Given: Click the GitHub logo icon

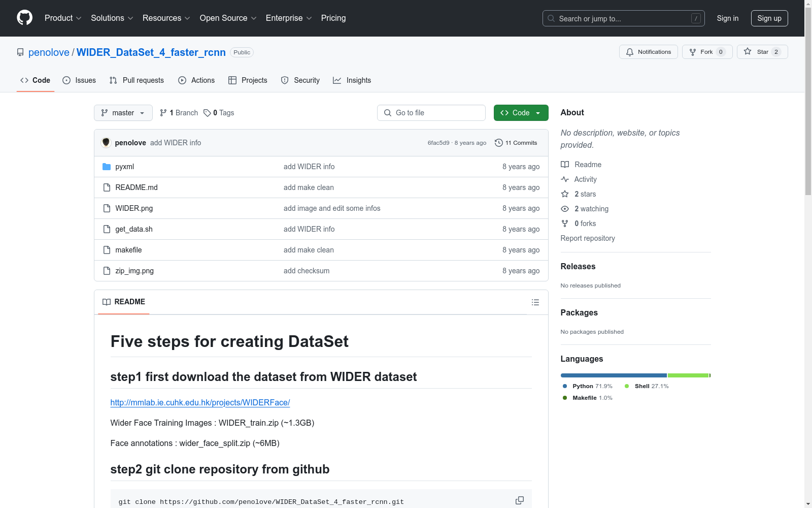Looking at the screenshot, I should click(x=24, y=18).
